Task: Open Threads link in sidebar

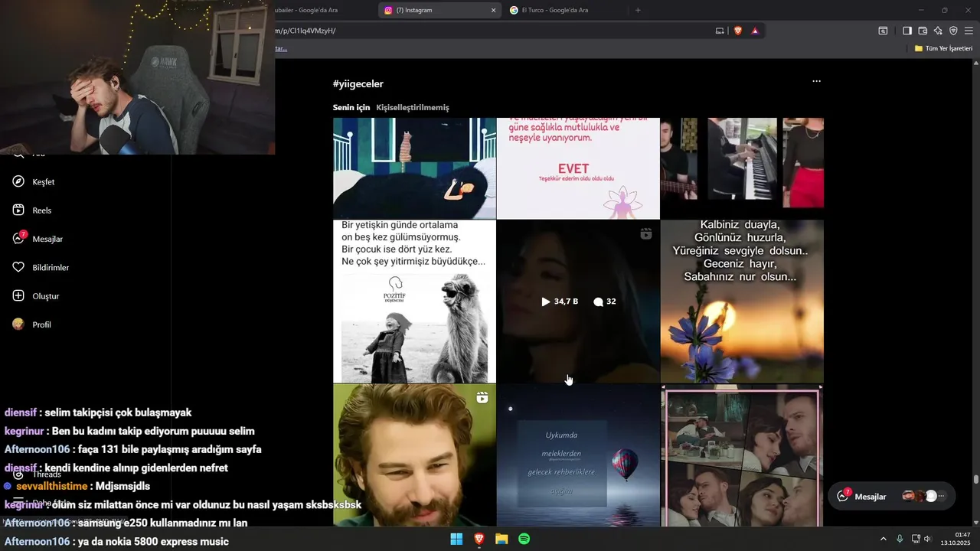Action: tap(37, 474)
